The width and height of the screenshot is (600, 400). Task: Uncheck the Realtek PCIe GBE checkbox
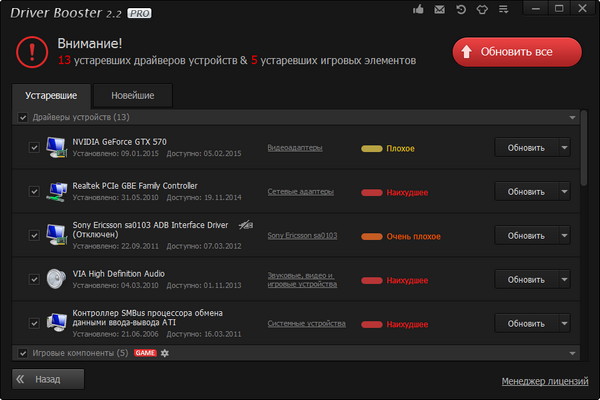34,191
